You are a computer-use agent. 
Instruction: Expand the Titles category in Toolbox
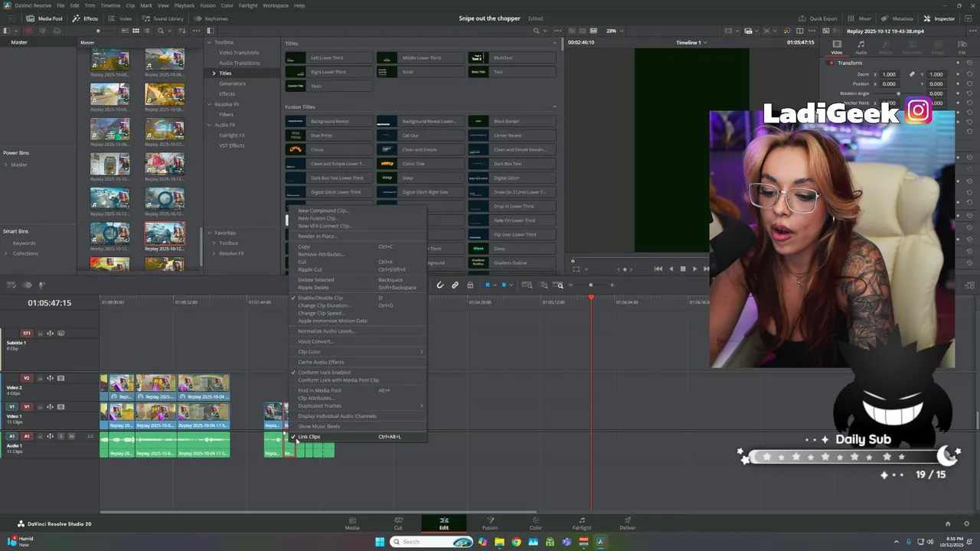point(214,73)
